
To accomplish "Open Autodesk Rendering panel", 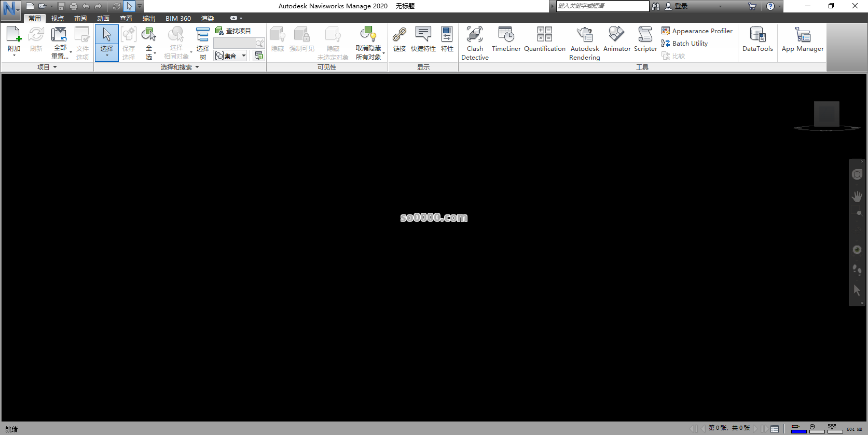I will (584, 43).
